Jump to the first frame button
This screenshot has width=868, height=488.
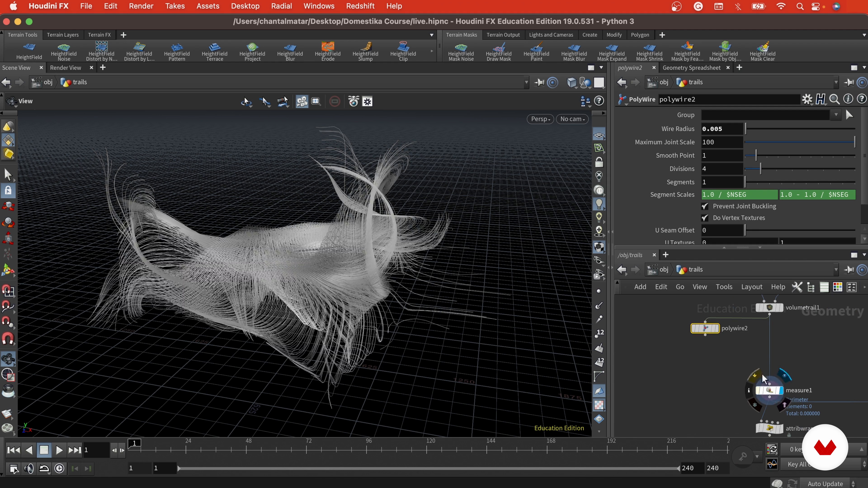(13, 450)
